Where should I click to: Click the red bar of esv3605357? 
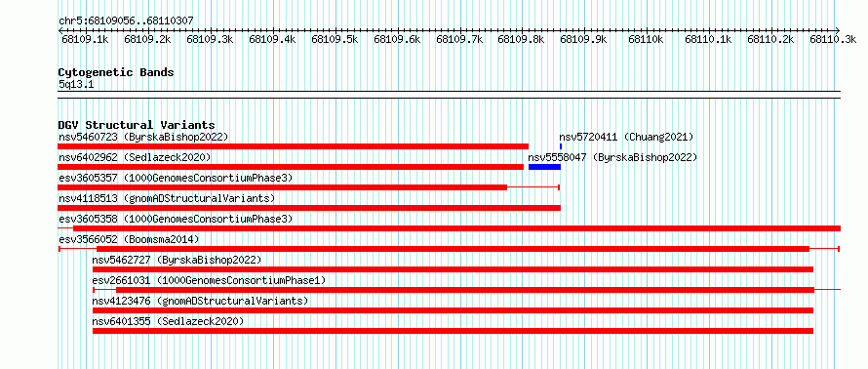pyautogui.click(x=282, y=187)
